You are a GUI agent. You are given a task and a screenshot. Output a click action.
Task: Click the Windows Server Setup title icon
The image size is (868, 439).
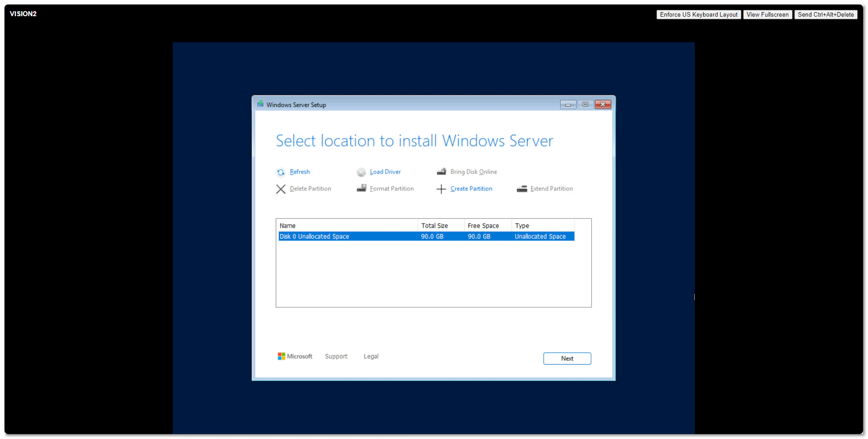tap(260, 104)
